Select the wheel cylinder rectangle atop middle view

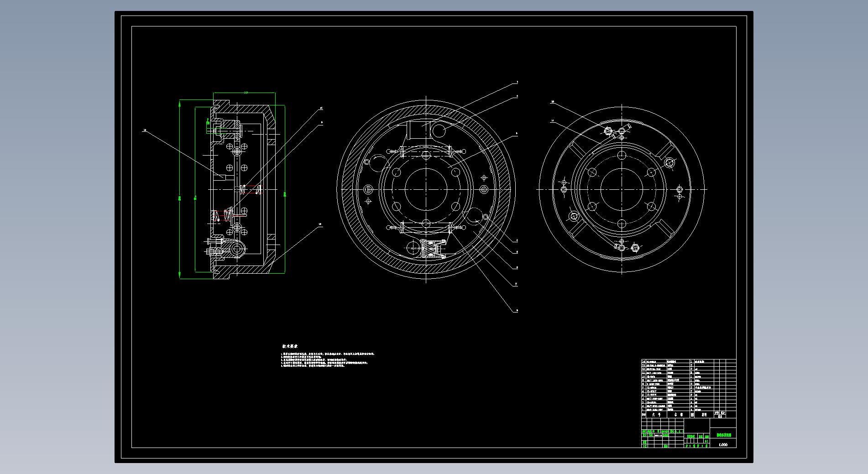pos(416,130)
